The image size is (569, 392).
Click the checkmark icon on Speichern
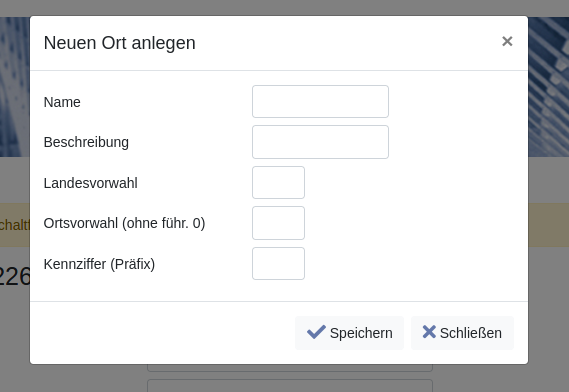coord(316,332)
